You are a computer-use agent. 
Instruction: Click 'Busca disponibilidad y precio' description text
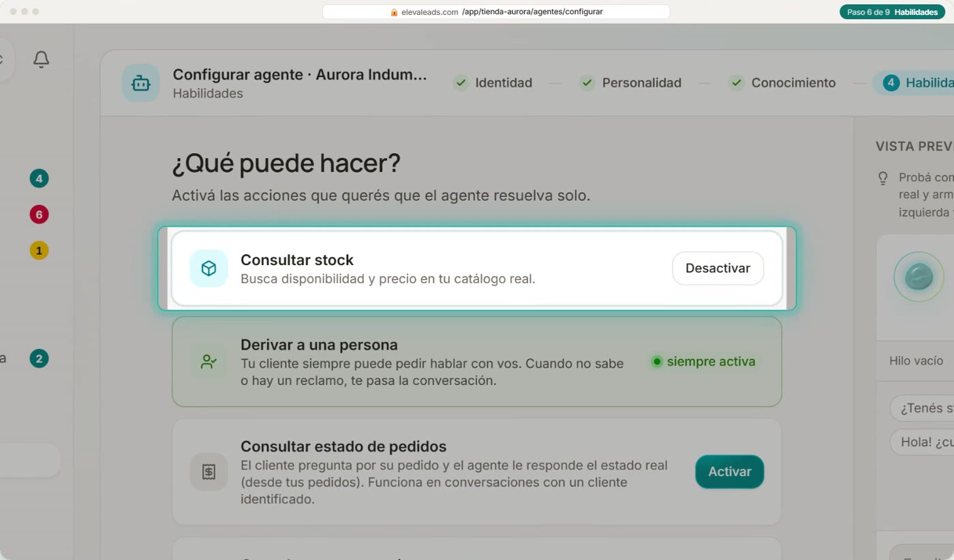[x=388, y=279]
